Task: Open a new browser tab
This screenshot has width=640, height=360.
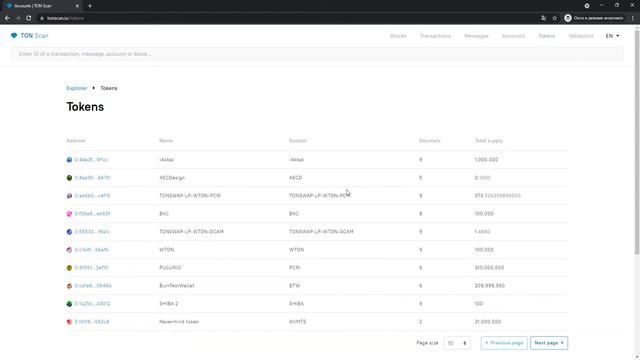Action: 90,6
